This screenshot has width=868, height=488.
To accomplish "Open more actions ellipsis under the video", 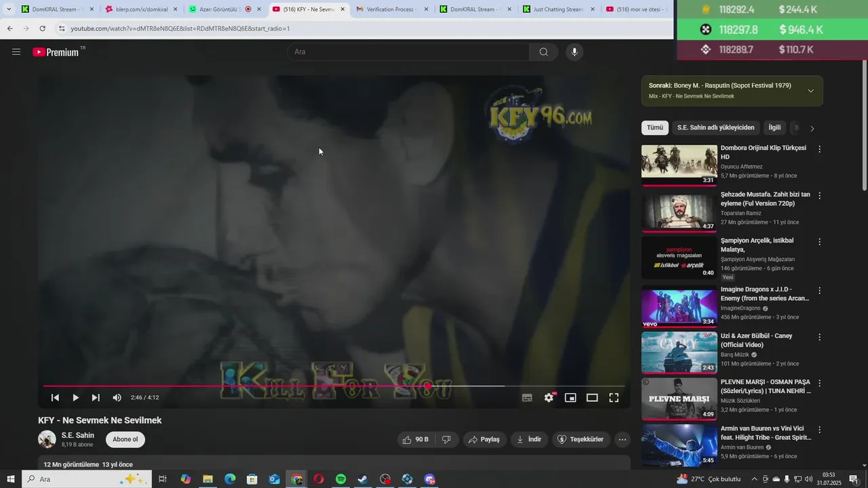I will coord(623,440).
